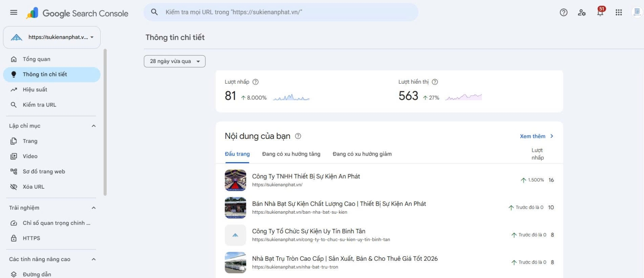Open Nhà Bạt Trụ Tròn Cao Cấp title
644x278 pixels.
pos(345,259)
